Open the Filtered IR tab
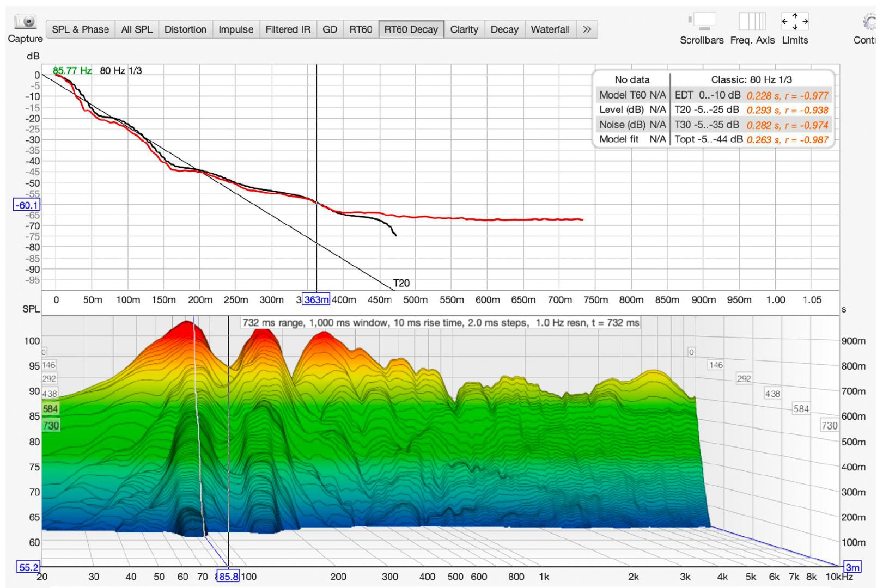 coord(288,29)
